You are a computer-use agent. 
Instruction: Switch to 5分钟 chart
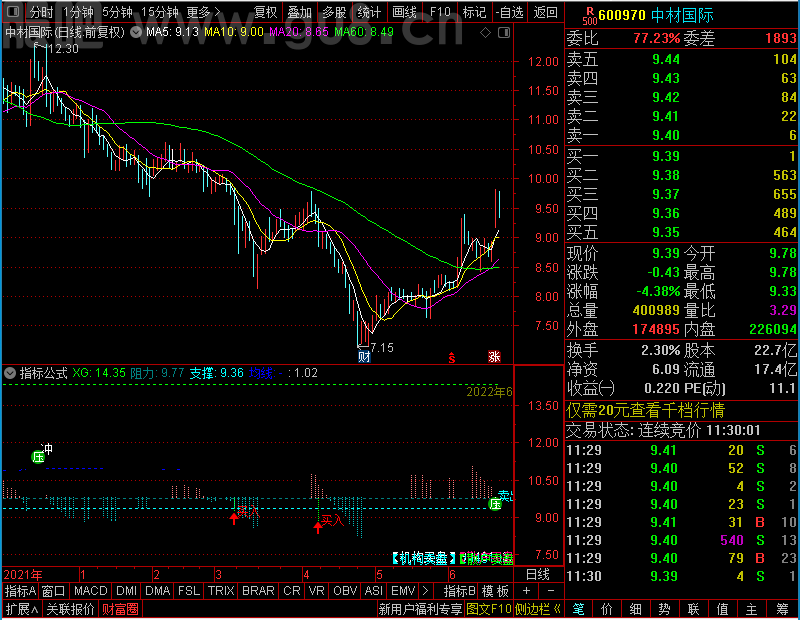(x=117, y=12)
